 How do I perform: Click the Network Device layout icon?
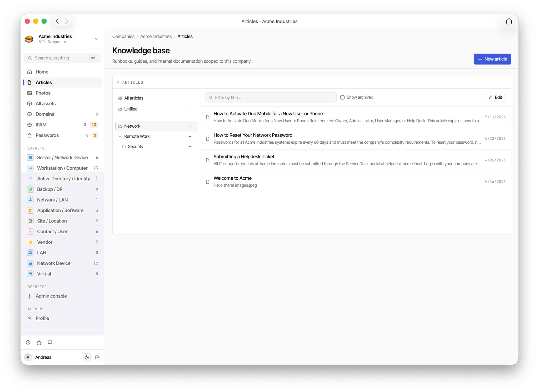pos(30,263)
